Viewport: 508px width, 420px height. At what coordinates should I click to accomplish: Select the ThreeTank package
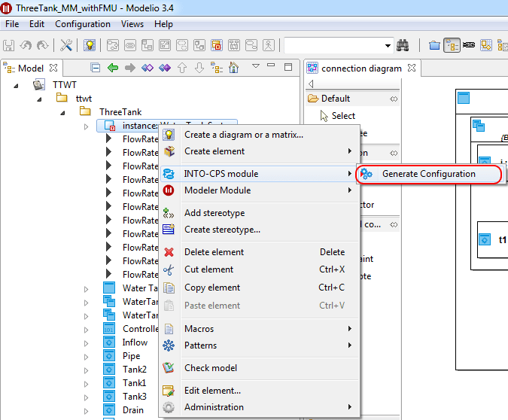[120, 112]
